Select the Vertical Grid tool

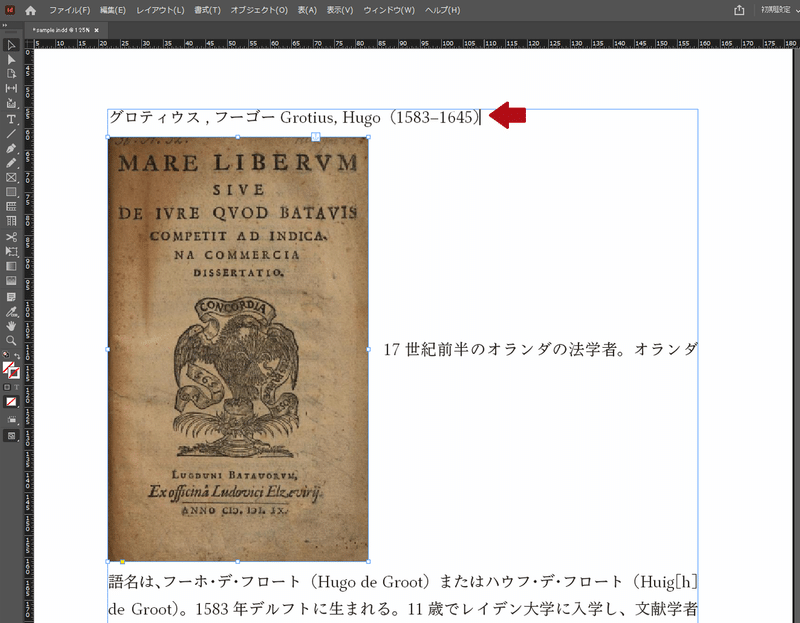pyautogui.click(x=11, y=221)
